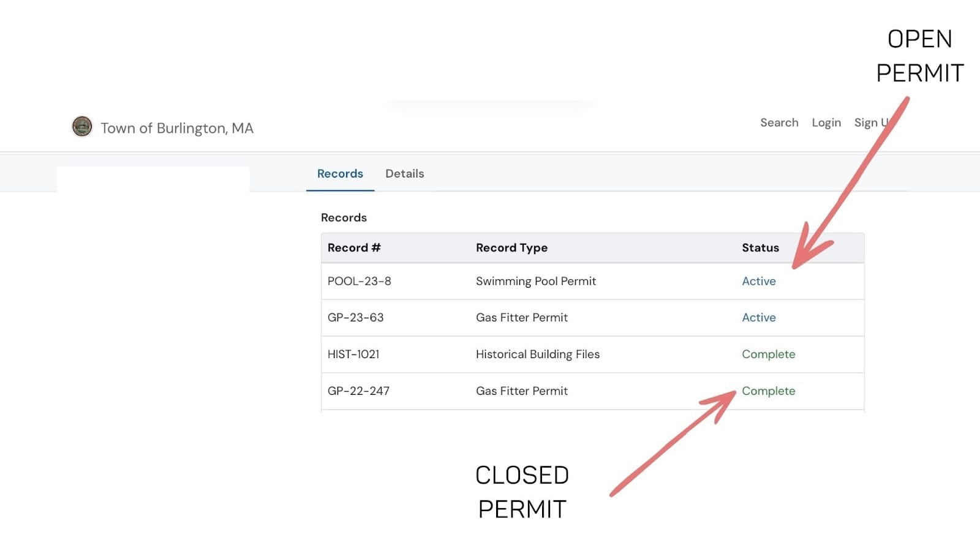This screenshot has height=551, width=980.
Task: Open the Login page
Action: (826, 122)
